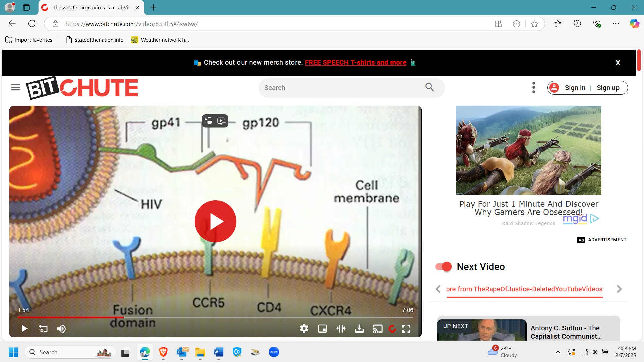
Task: Click the address bar URL
Action: tap(131, 24)
